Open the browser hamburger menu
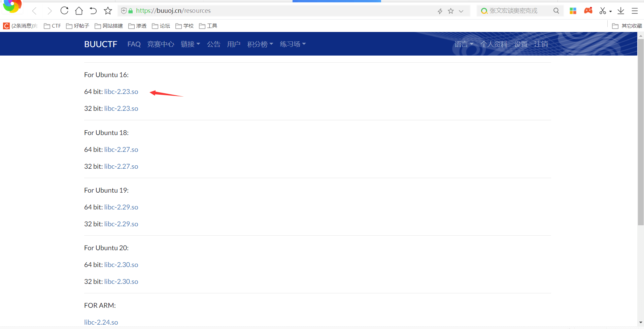Screen dimensions: 644x329 pyautogui.click(x=635, y=11)
